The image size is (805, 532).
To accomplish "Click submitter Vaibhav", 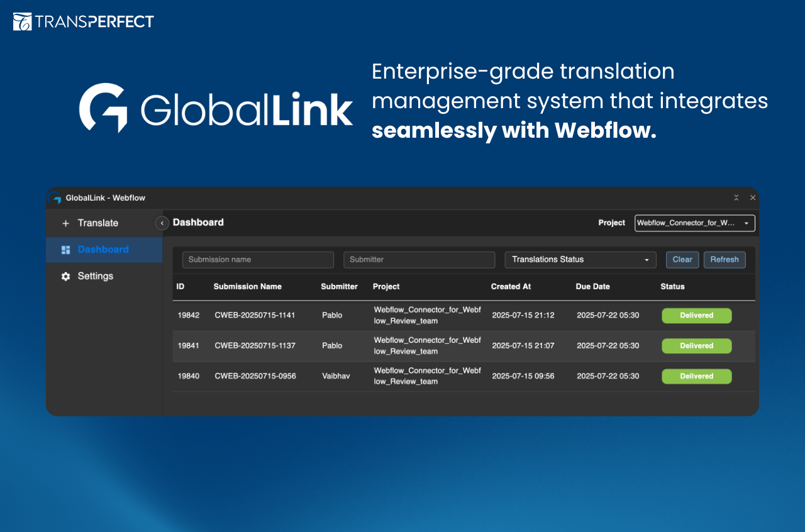I will 336,376.
